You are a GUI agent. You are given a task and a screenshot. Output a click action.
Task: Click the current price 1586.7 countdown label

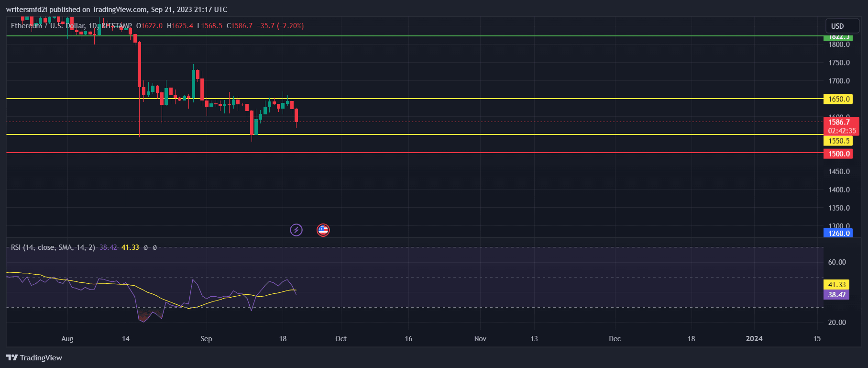point(841,126)
